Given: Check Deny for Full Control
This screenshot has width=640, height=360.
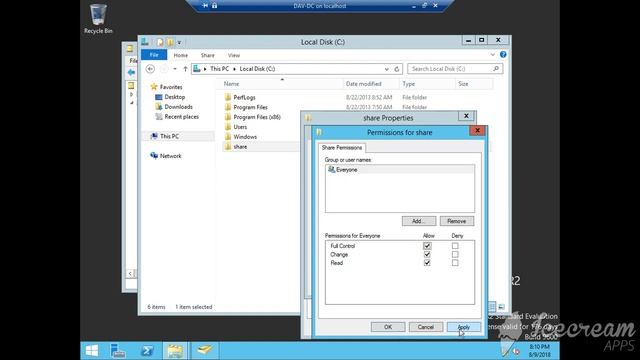Looking at the screenshot, I should 455,246.
